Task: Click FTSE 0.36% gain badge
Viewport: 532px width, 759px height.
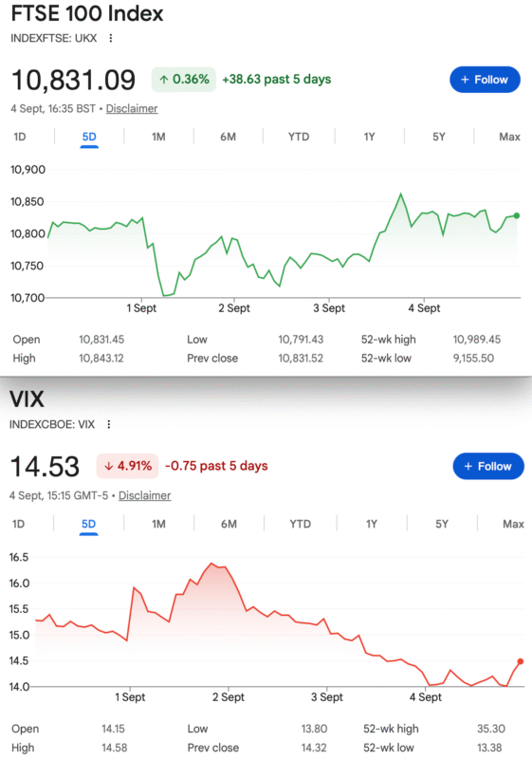Action: tap(184, 80)
